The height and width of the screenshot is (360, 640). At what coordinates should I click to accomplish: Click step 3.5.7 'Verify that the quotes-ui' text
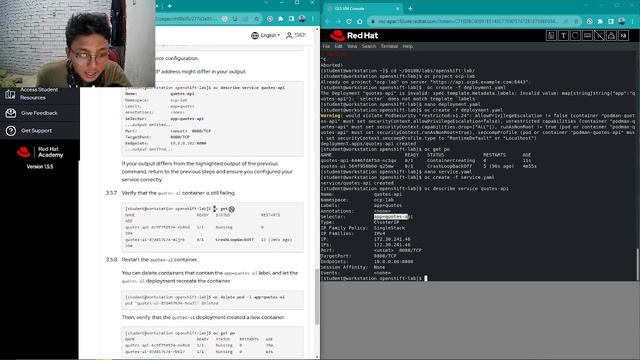[x=178, y=193]
